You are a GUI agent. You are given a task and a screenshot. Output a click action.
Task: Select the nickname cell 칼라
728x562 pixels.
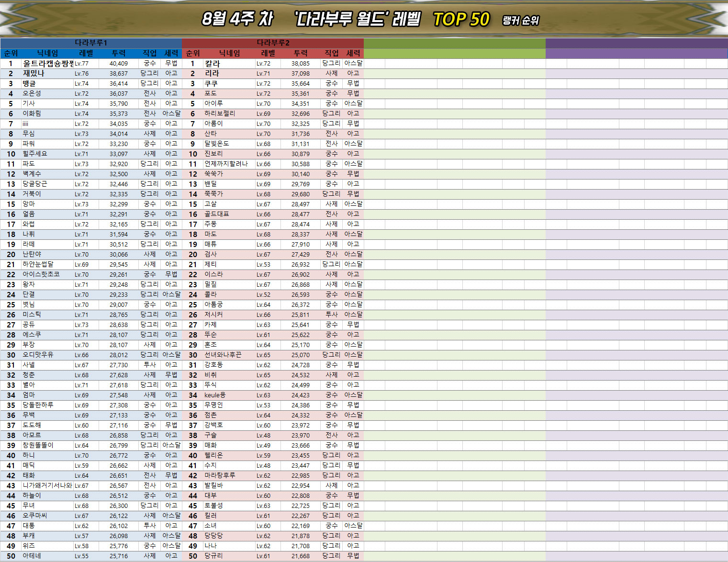coord(213,63)
